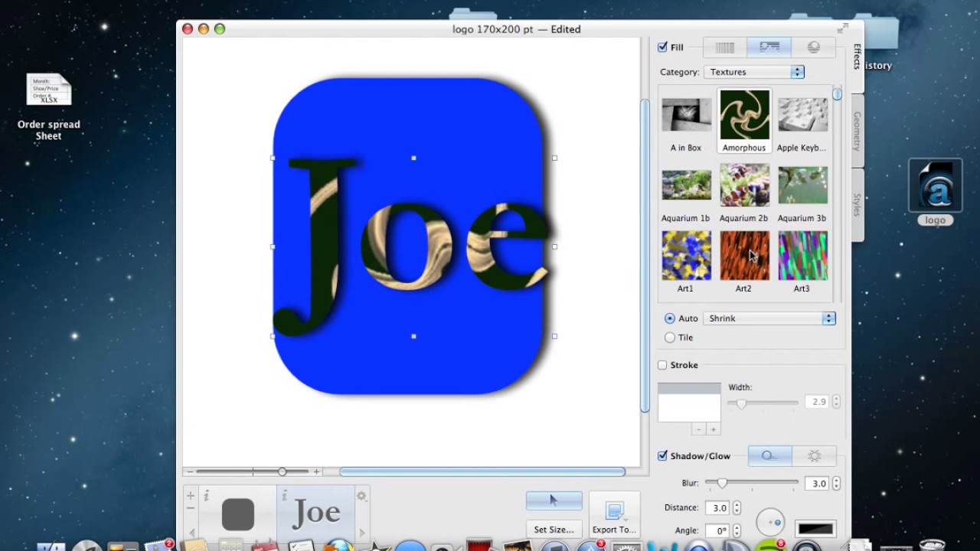The height and width of the screenshot is (551, 980).
Task: Click the canvas zoom slider
Action: (x=253, y=472)
